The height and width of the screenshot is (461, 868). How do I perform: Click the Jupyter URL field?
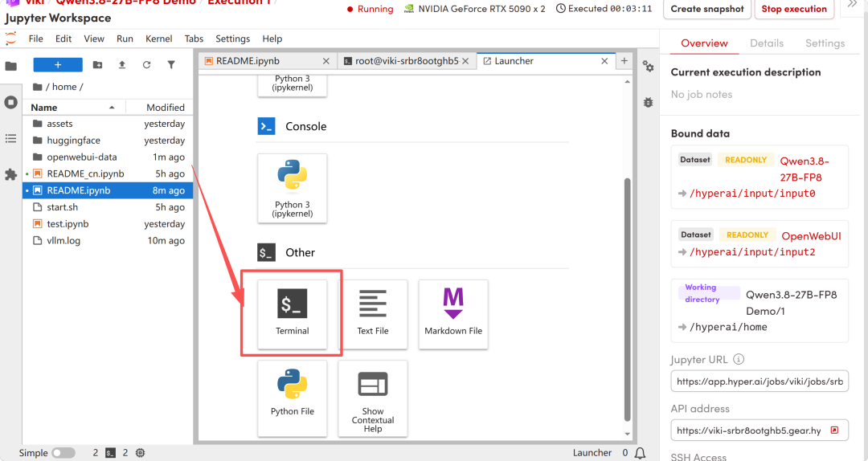tap(759, 381)
